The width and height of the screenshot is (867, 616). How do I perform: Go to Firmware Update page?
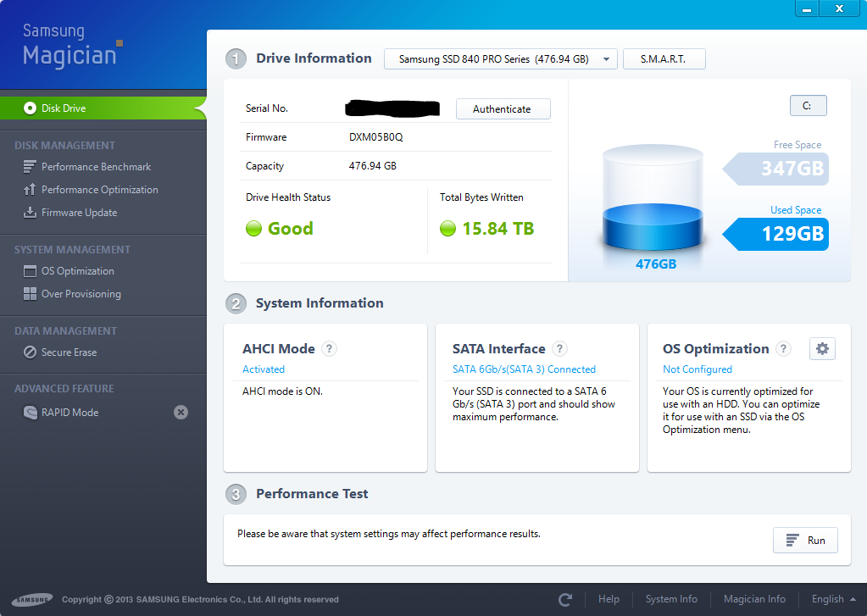click(79, 213)
